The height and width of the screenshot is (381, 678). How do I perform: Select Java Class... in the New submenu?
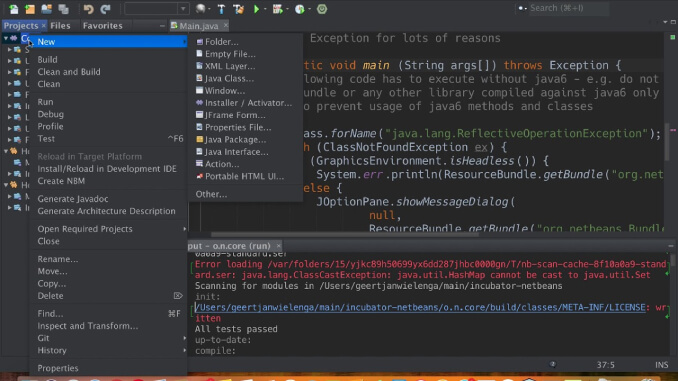tap(245, 78)
